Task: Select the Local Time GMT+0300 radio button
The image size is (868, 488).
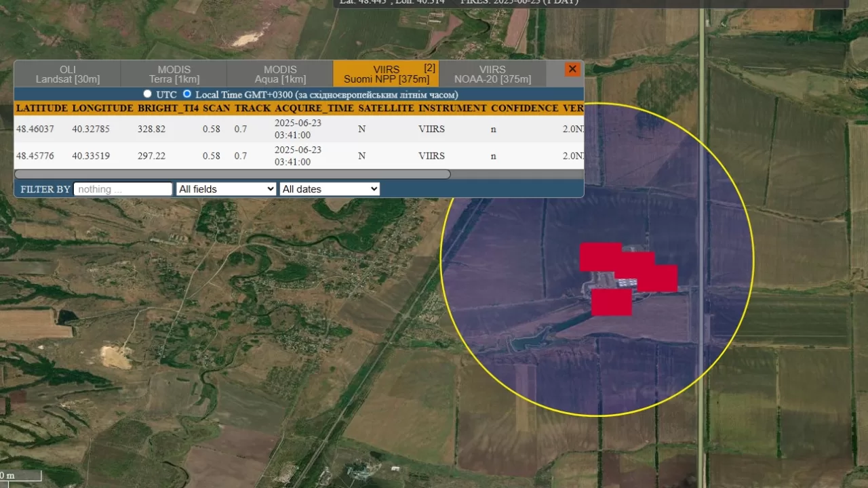Action: [187, 94]
